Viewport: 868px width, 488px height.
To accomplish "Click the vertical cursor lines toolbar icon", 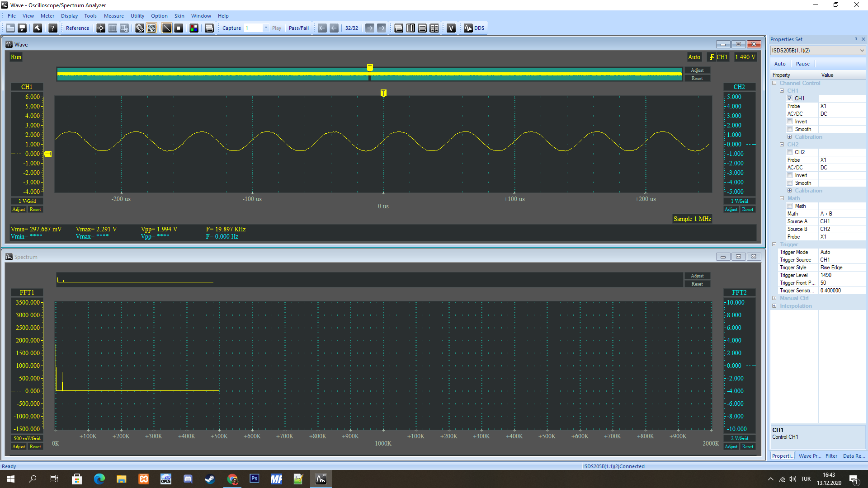I will pyautogui.click(x=113, y=28).
